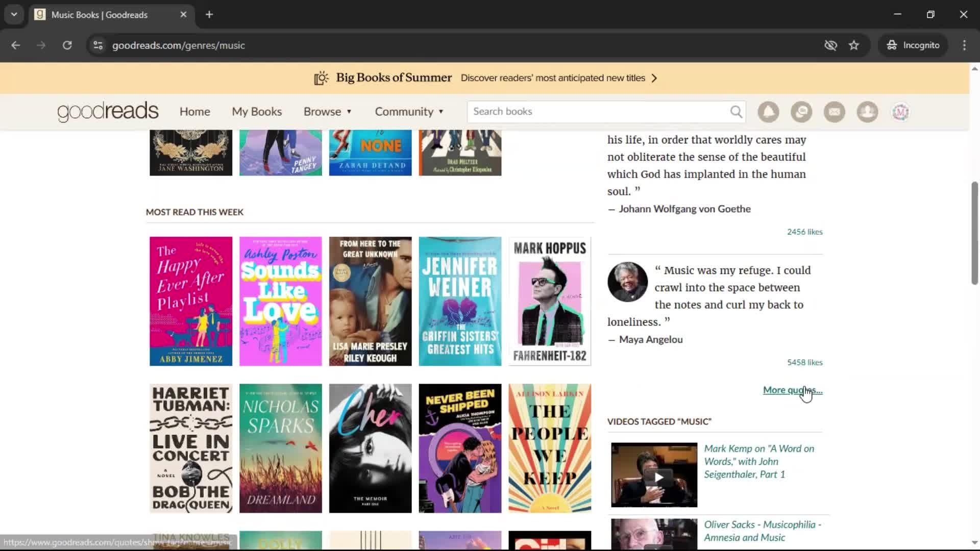Viewport: 980px width, 551px height.
Task: Click the Incognito indicator
Action: (913, 45)
